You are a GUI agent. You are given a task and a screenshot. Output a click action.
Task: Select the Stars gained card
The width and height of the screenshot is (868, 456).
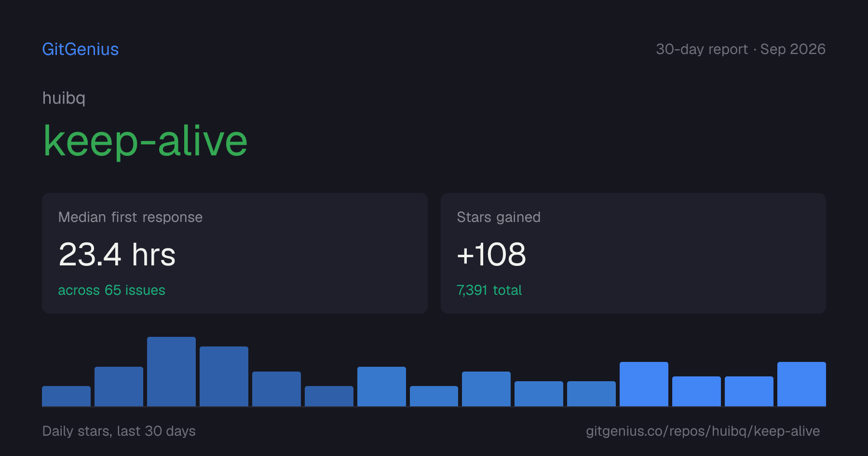coord(633,253)
